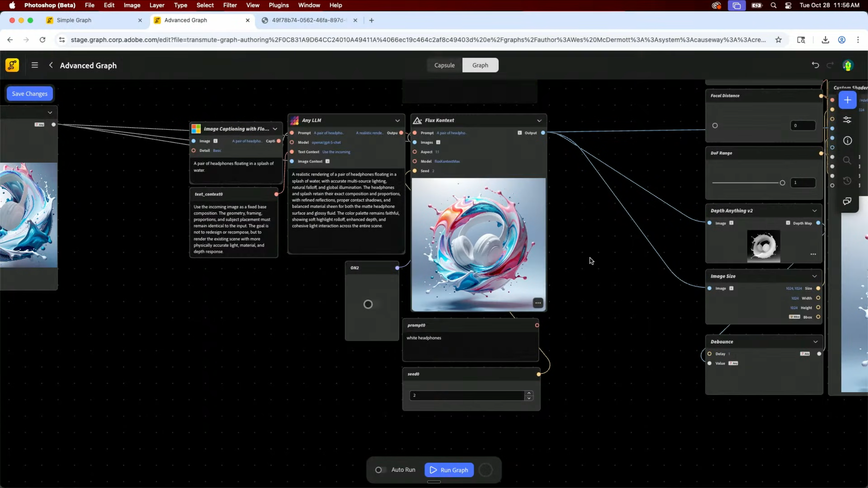This screenshot has height=488, width=868.
Task: Switch to Capsule view
Action: click(444, 65)
